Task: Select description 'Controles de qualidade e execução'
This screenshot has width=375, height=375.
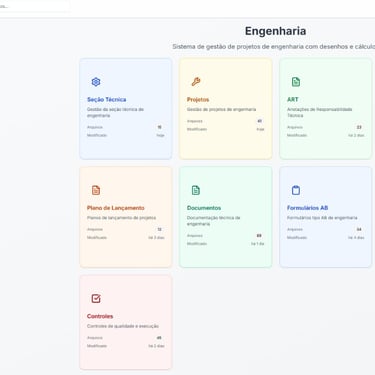Action: pyautogui.click(x=123, y=326)
